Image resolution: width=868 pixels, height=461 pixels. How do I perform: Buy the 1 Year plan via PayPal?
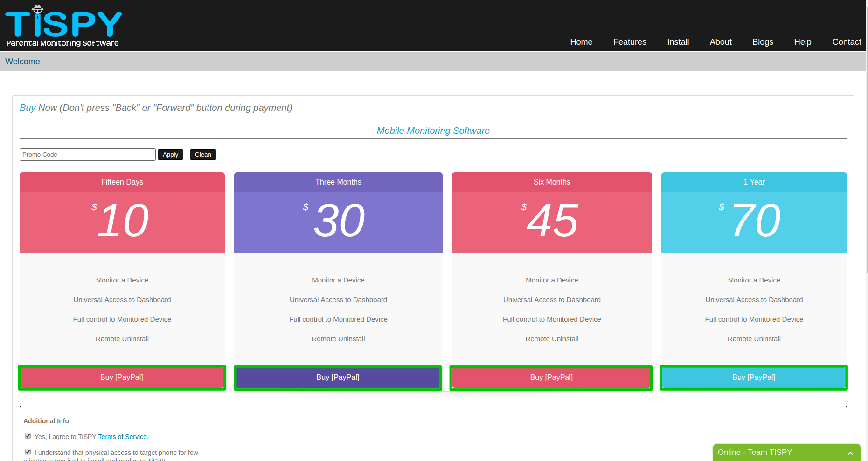(x=754, y=378)
